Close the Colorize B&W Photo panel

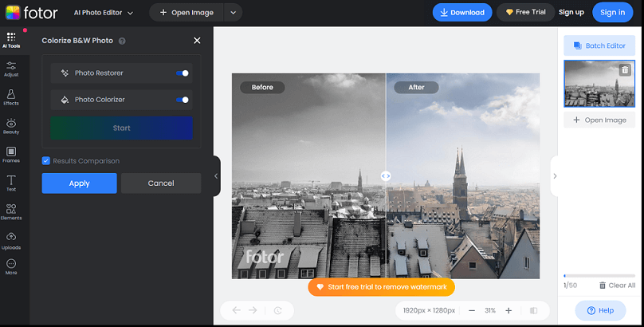click(197, 40)
